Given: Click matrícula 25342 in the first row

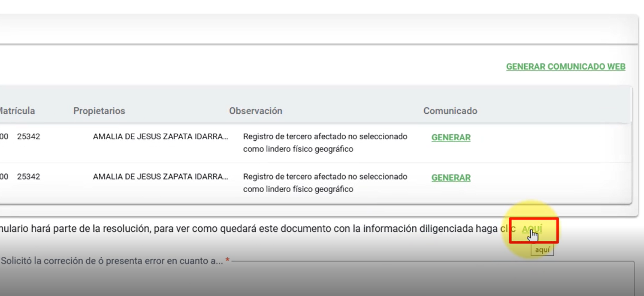Looking at the screenshot, I should tap(28, 136).
